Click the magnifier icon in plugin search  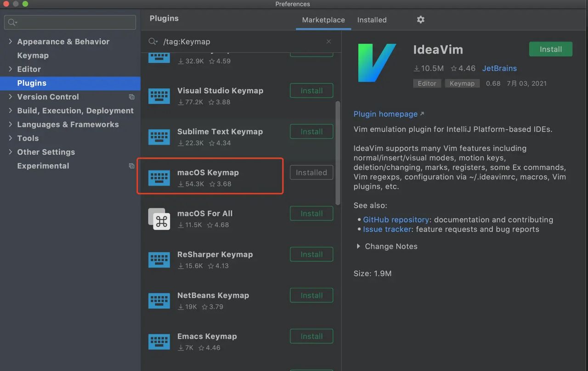(x=153, y=41)
